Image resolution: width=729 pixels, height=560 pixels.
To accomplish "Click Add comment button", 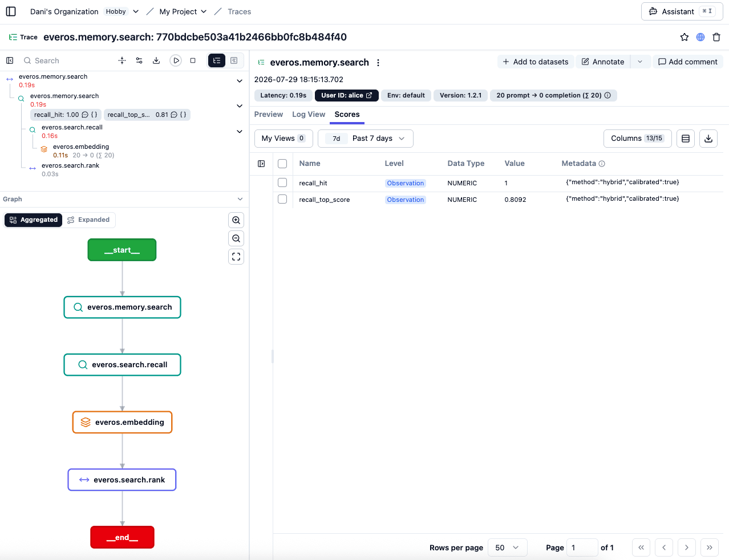I will point(688,62).
